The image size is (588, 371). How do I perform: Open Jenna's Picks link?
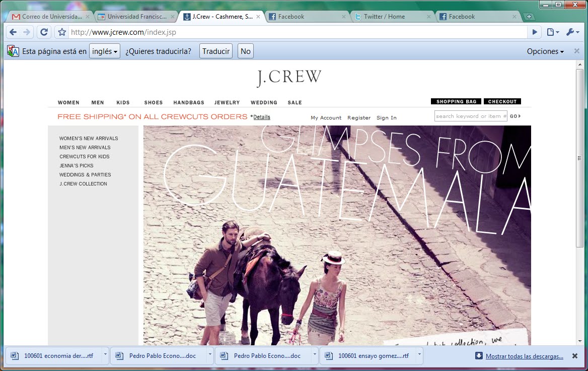[76, 166]
